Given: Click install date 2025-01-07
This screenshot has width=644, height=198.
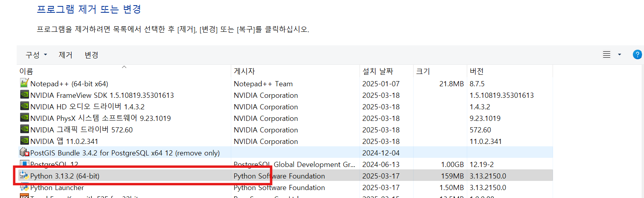Looking at the screenshot, I should [381, 84].
